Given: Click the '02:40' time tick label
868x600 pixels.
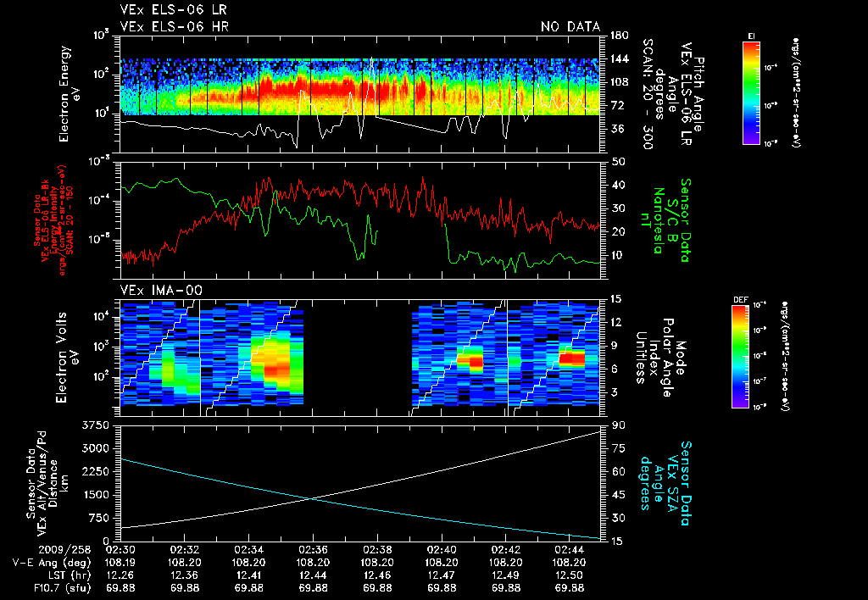Looking at the screenshot, I should pos(442,550).
